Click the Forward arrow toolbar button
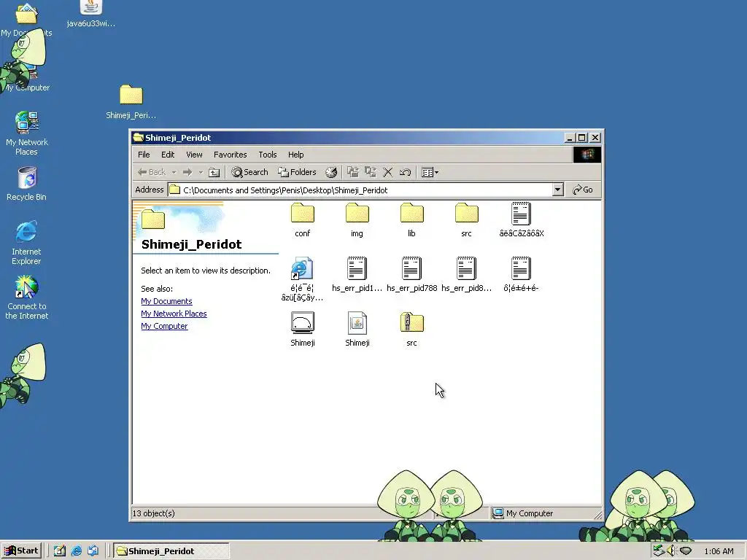The height and width of the screenshot is (560, 747). pos(187,172)
